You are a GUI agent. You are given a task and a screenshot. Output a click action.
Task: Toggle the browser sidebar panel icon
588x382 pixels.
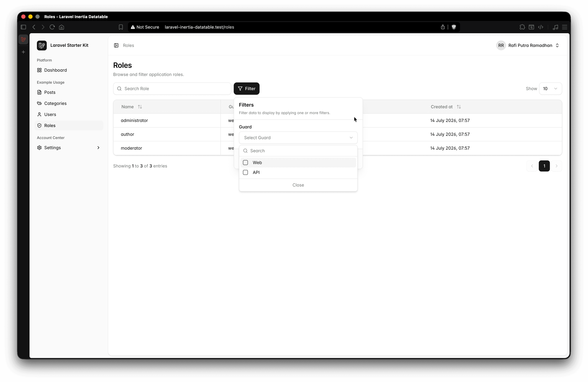pyautogui.click(x=24, y=27)
